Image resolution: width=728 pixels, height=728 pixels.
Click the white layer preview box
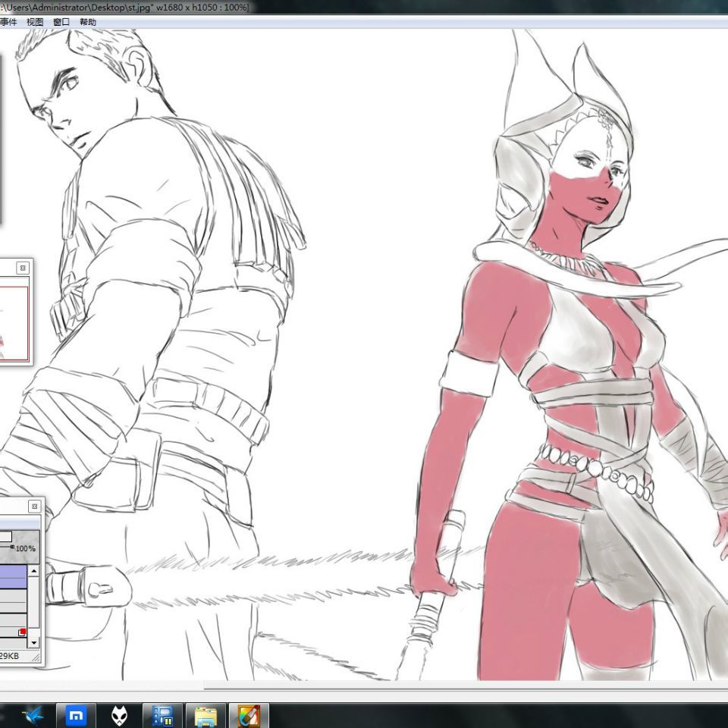click(x=5, y=537)
